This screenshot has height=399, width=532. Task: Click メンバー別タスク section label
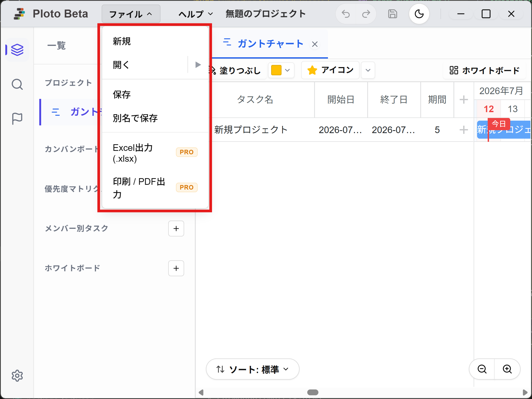(76, 228)
